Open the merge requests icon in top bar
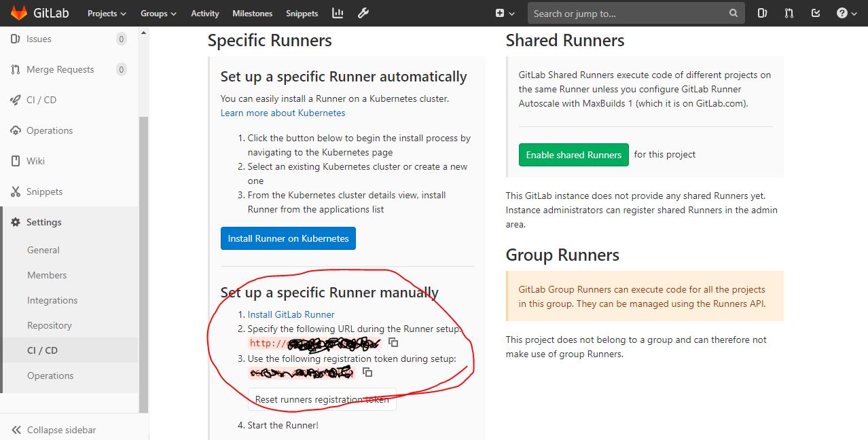This screenshot has width=868, height=440. [789, 13]
